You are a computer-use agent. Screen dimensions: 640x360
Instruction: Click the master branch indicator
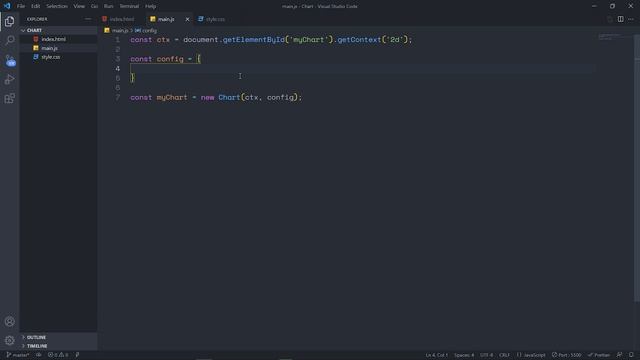click(18, 355)
